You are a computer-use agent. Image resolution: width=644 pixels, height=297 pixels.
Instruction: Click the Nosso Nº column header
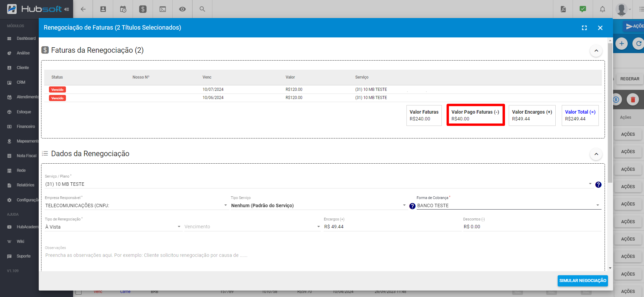coord(141,77)
